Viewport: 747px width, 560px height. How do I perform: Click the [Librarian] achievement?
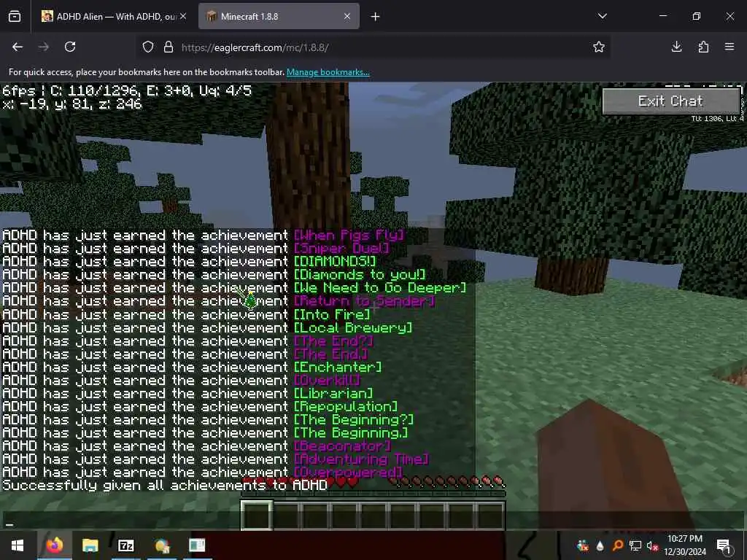pyautogui.click(x=333, y=393)
